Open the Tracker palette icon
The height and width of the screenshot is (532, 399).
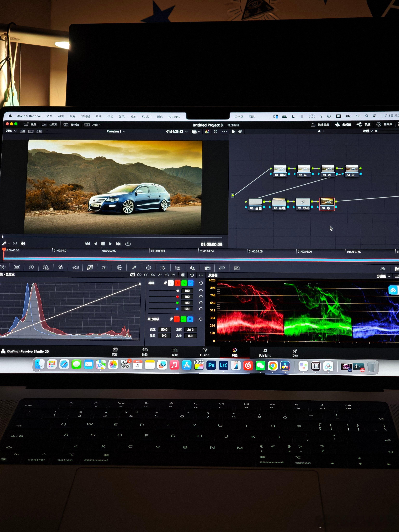163,268
